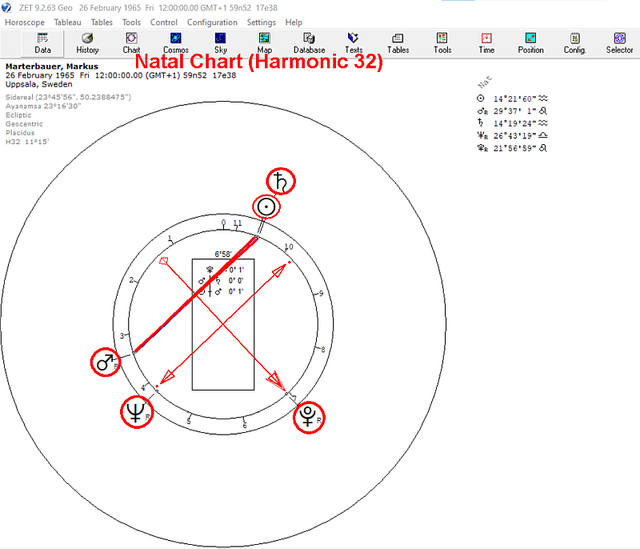This screenshot has width=640, height=549.
Task: Open the History toolbar icon
Action: [87, 43]
